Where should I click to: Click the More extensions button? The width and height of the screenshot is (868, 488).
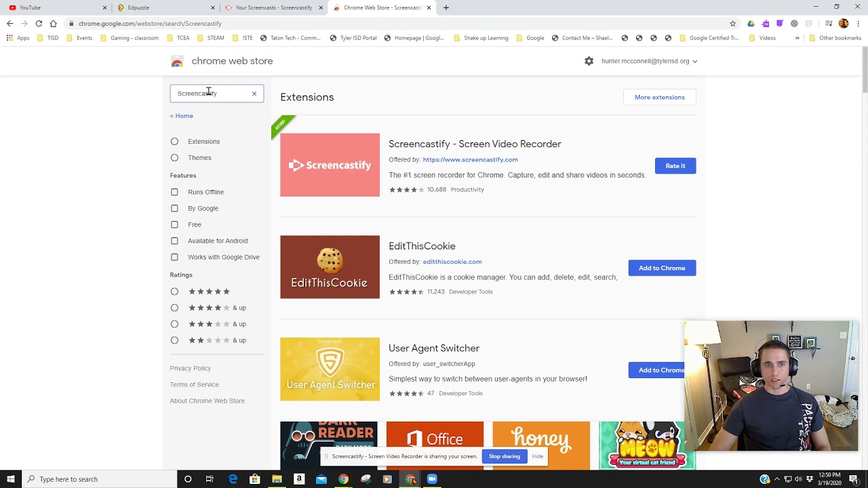tap(659, 98)
